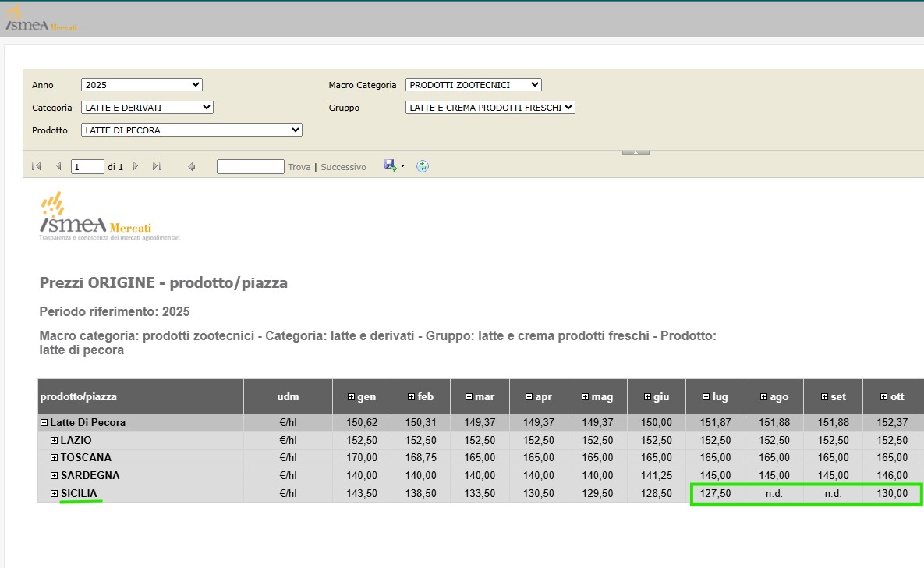Image resolution: width=924 pixels, height=568 pixels.
Task: Select SICILIA ago n.d. cell
Action: [x=774, y=493]
